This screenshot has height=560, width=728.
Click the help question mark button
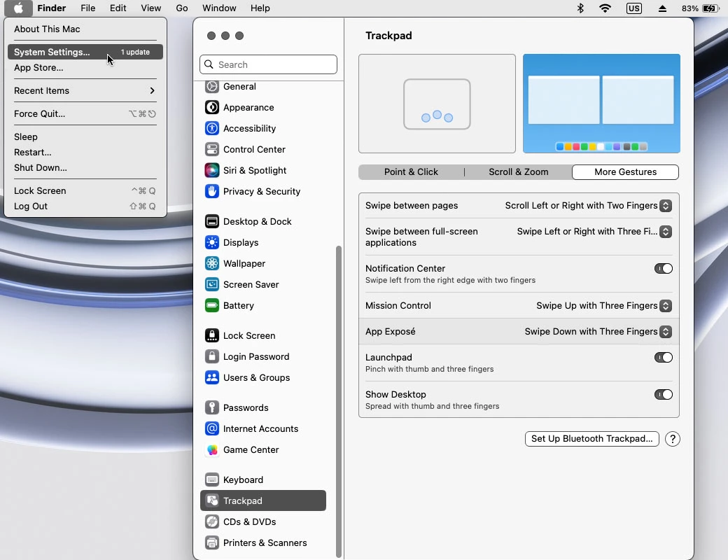[672, 439]
